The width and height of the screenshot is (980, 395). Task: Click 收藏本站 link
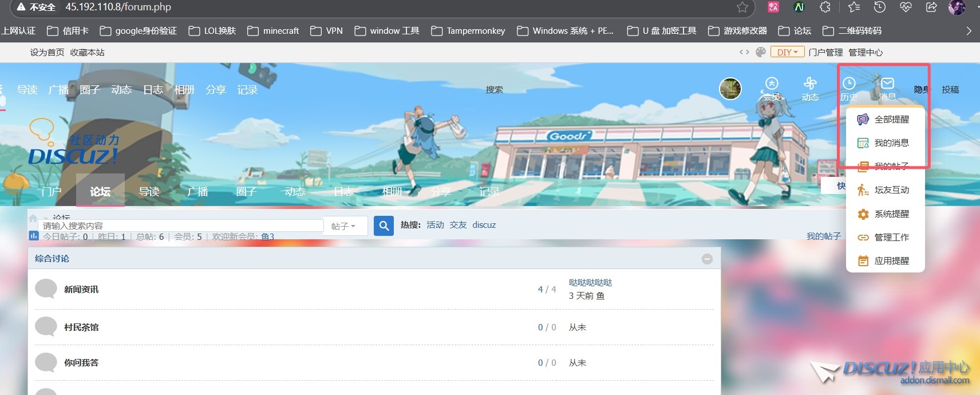tap(87, 52)
